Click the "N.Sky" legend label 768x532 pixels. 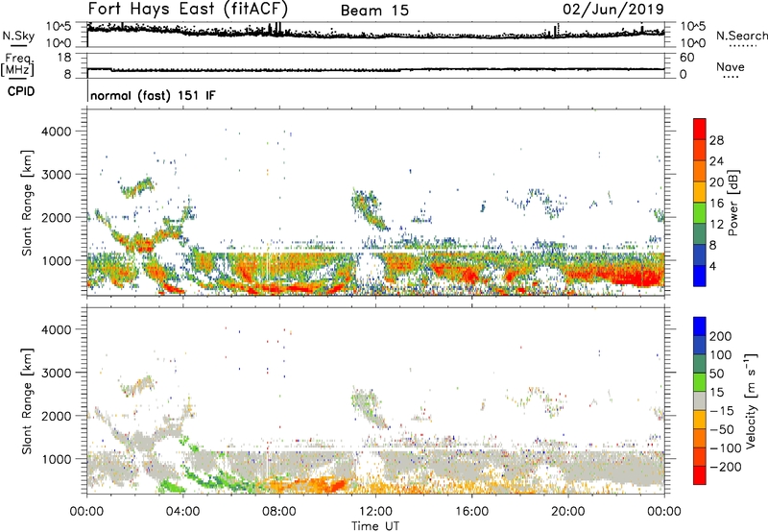coord(18,36)
